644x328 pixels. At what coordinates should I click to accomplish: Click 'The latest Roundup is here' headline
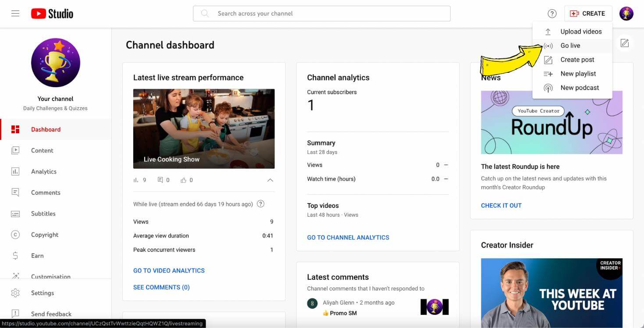point(520,167)
